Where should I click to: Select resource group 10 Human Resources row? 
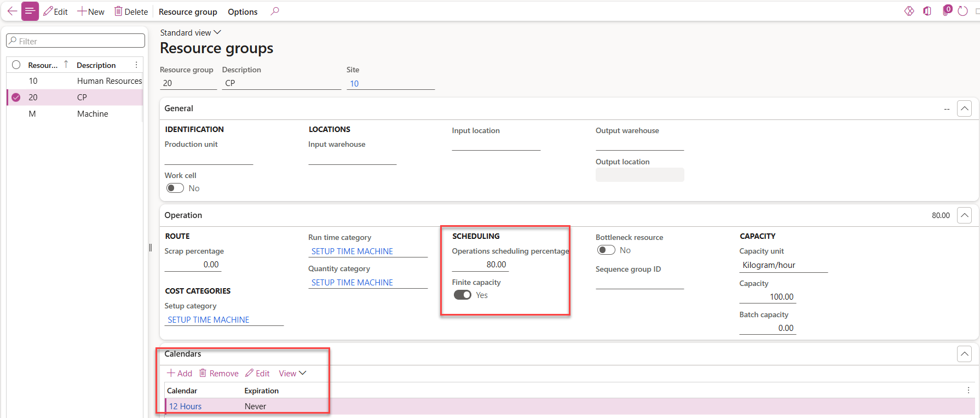[75, 81]
